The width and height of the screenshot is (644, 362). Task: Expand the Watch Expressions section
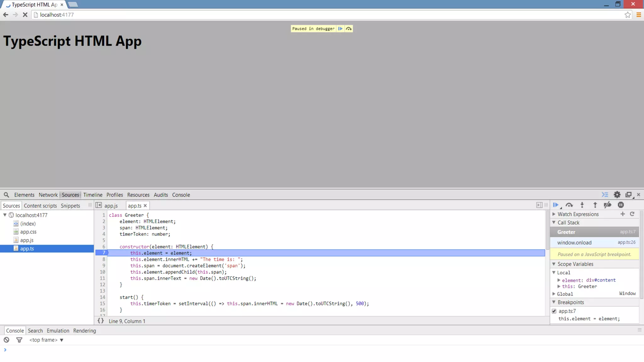click(554, 214)
